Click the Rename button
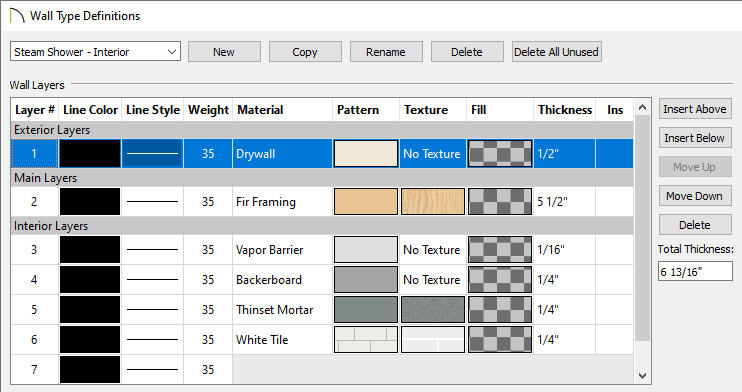The width and height of the screenshot is (742, 392). point(386,52)
